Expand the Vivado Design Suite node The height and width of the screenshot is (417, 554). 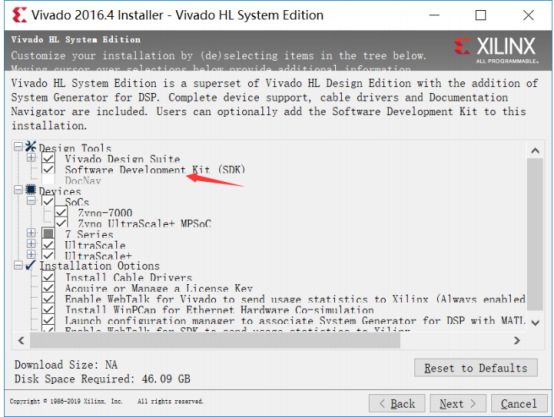click(31, 157)
